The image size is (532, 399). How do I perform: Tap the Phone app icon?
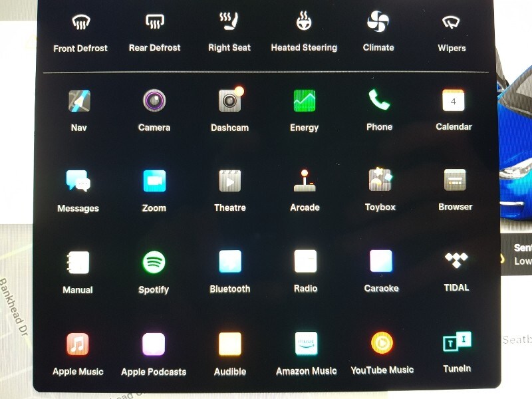[379, 101]
